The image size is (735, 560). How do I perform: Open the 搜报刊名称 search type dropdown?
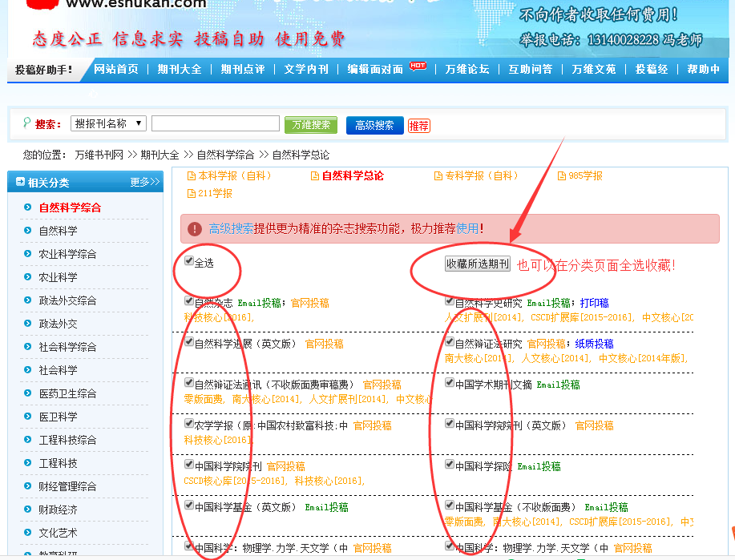(x=108, y=123)
